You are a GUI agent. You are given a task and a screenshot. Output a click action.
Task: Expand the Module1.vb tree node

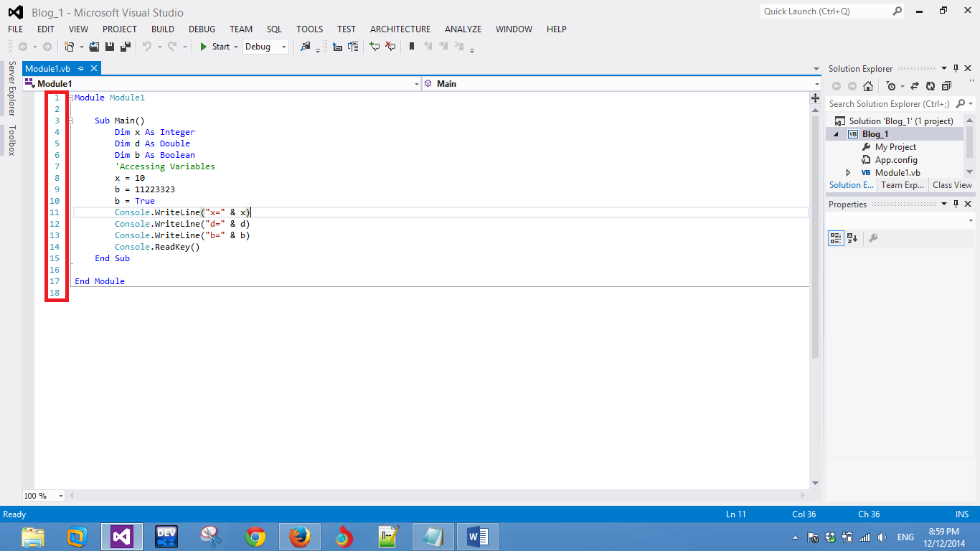click(848, 172)
